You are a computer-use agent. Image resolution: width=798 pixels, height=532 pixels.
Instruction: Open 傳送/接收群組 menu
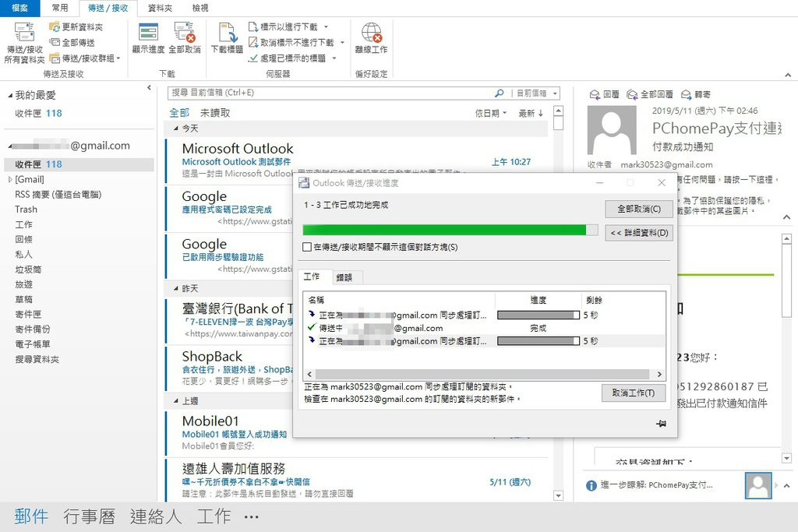[85, 58]
